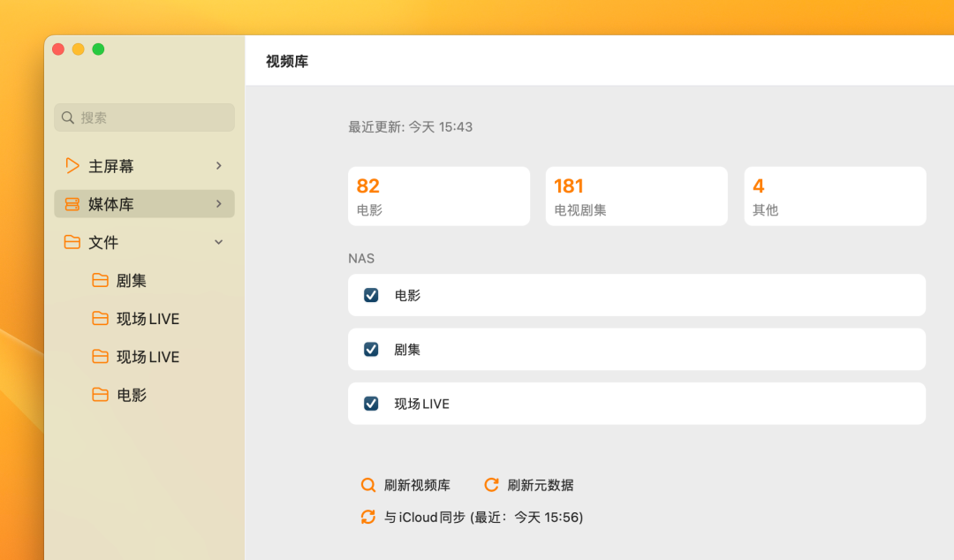Expand the 媒体库 chevron

[x=218, y=203]
